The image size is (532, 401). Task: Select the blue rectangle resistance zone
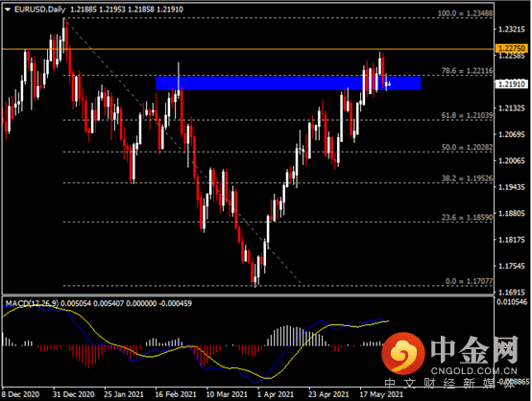pyautogui.click(x=288, y=83)
